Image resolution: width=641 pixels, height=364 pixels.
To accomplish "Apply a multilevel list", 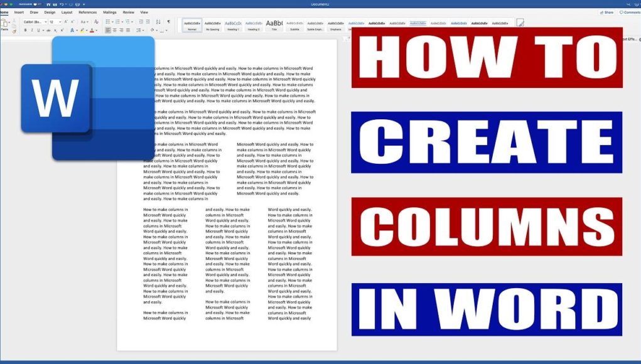I will click(x=127, y=22).
